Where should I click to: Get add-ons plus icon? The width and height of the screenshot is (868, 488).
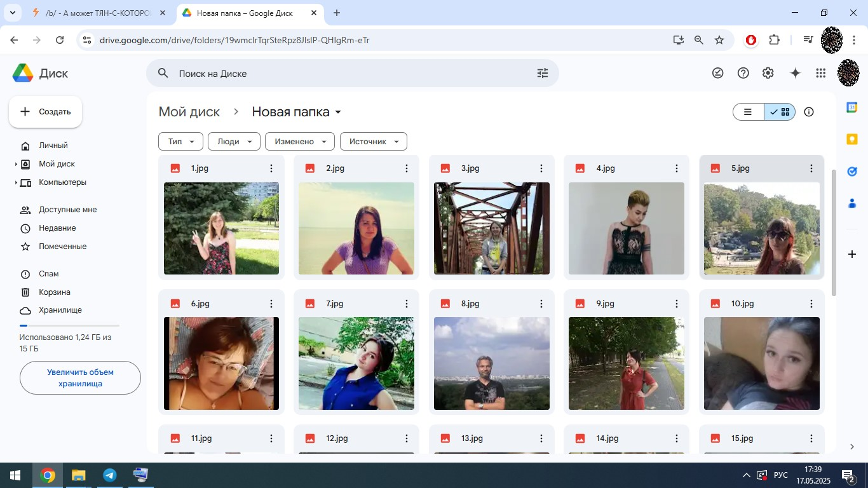[x=852, y=254]
